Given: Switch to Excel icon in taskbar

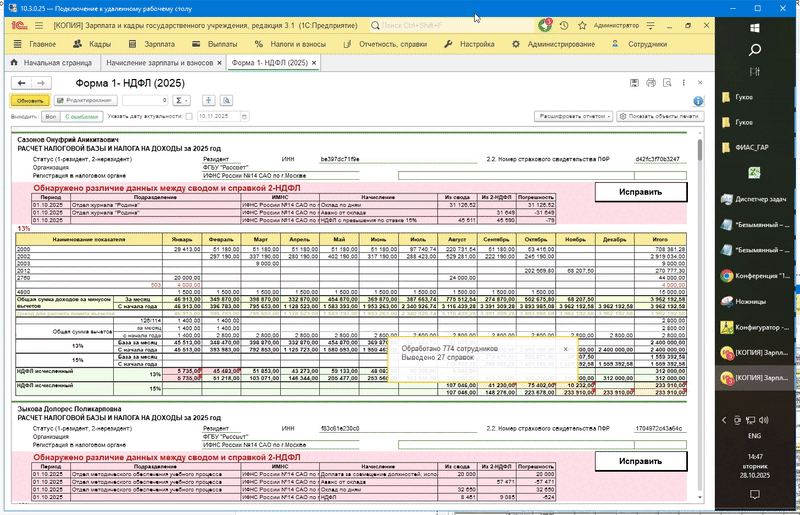Looking at the screenshot, I should [755, 173].
